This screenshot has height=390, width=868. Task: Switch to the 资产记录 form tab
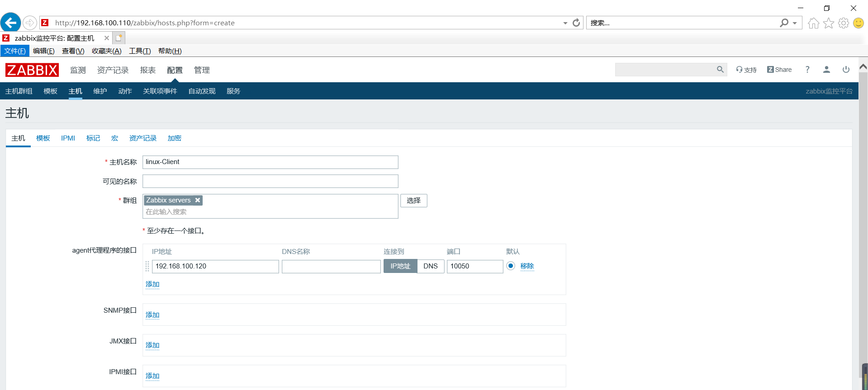(x=143, y=138)
